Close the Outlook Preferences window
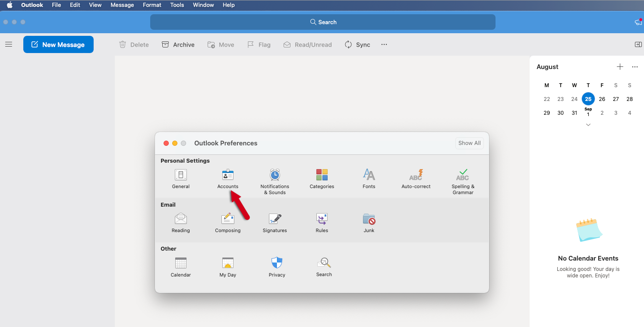 pos(166,143)
